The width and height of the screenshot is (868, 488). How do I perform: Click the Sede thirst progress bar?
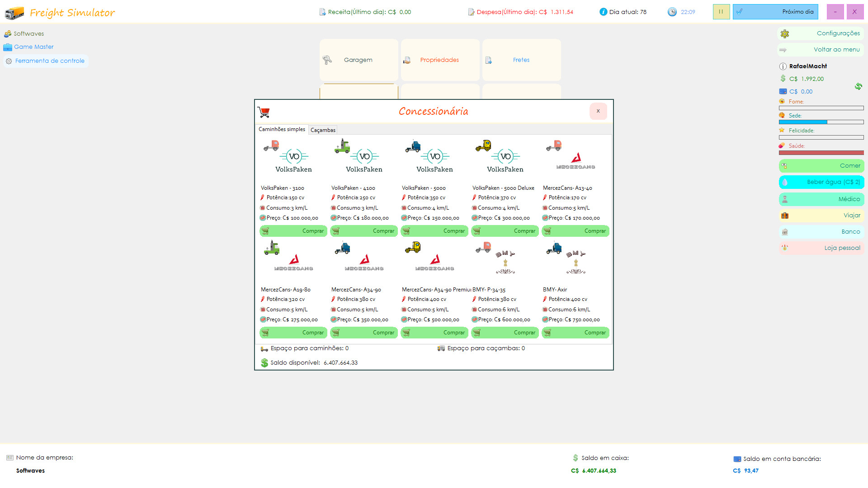click(x=821, y=122)
